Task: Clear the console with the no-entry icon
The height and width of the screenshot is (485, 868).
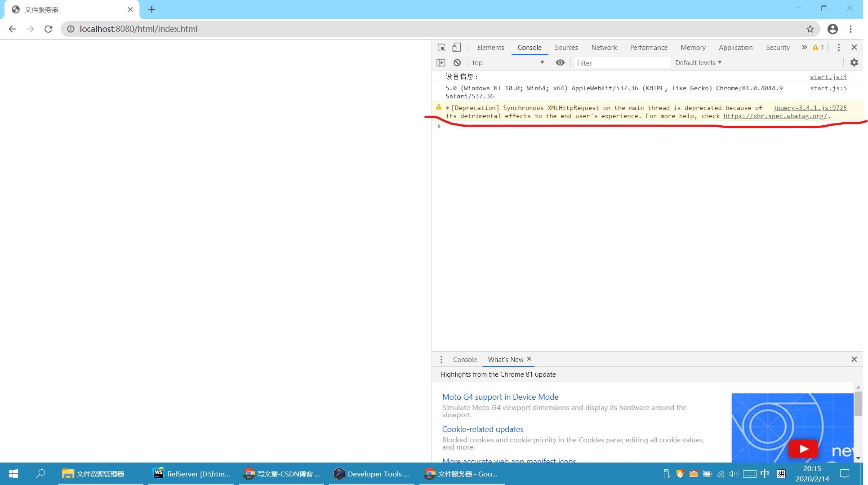Action: (x=457, y=62)
